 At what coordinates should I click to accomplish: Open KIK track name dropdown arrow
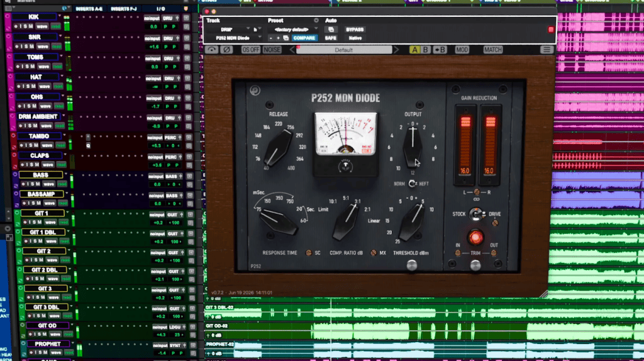[x=60, y=16]
